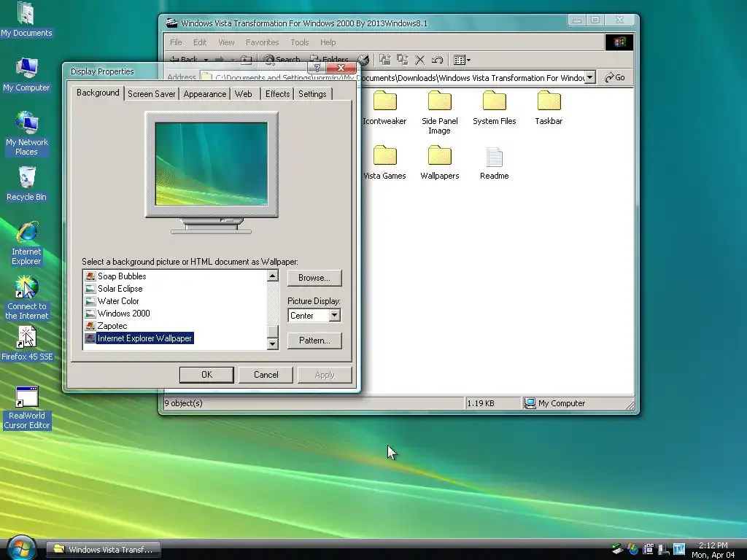Select RealWorld Cursor Editor shortcut

click(x=26, y=408)
